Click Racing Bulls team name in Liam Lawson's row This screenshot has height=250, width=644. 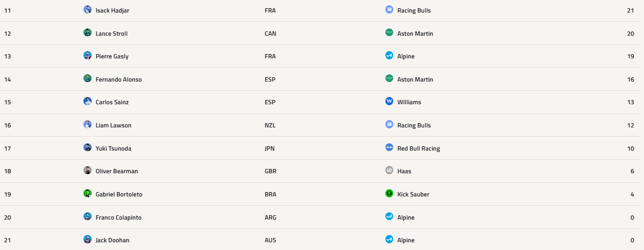(x=414, y=125)
